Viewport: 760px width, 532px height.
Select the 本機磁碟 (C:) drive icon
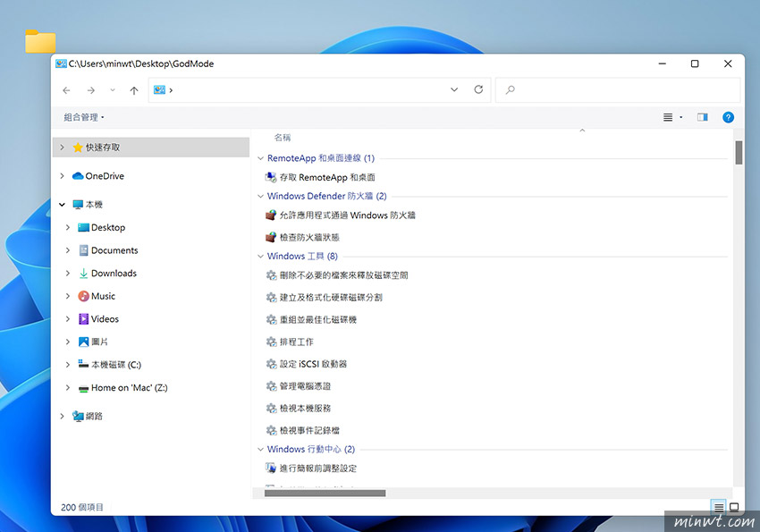(83, 364)
